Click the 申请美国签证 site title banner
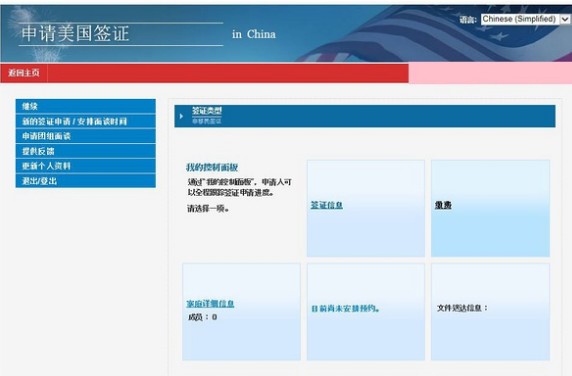The image size is (572, 376). pos(75,34)
